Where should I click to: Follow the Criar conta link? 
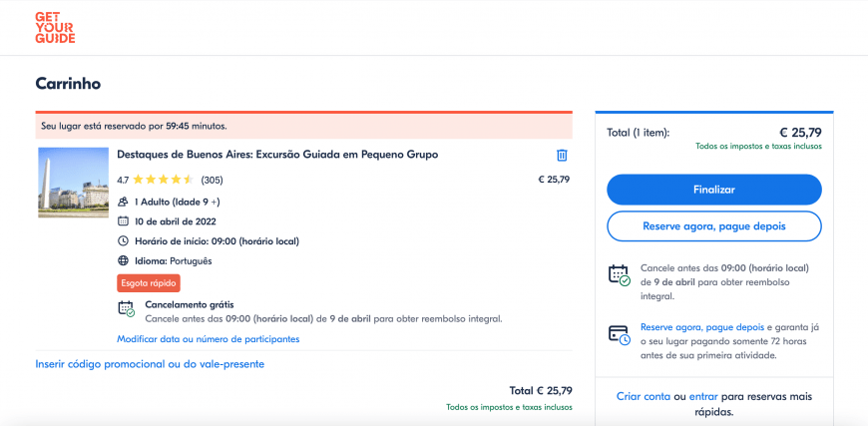(643, 396)
